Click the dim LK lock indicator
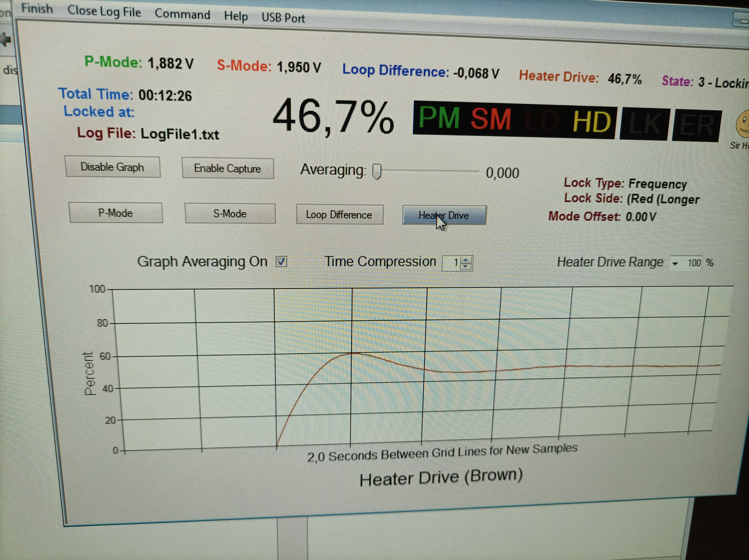 coord(644,124)
